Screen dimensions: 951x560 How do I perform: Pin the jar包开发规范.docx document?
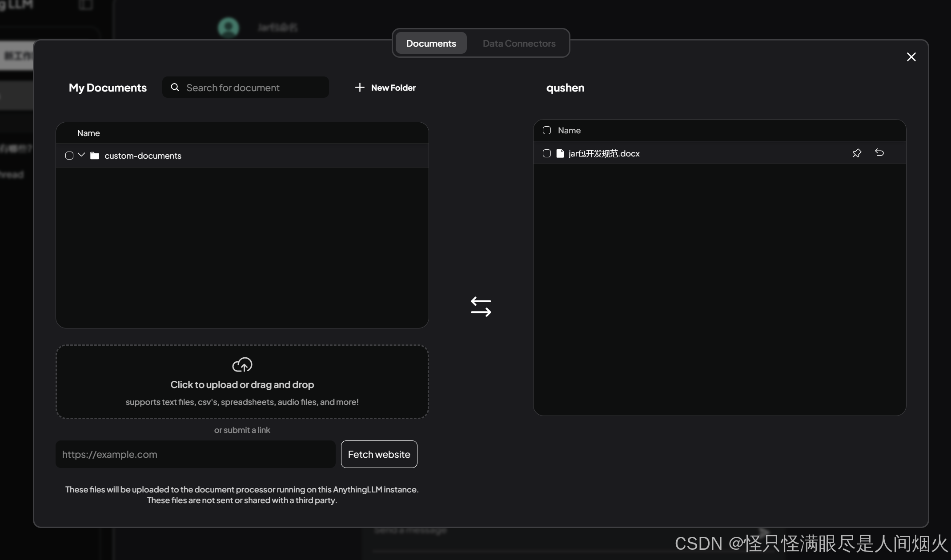(x=857, y=153)
